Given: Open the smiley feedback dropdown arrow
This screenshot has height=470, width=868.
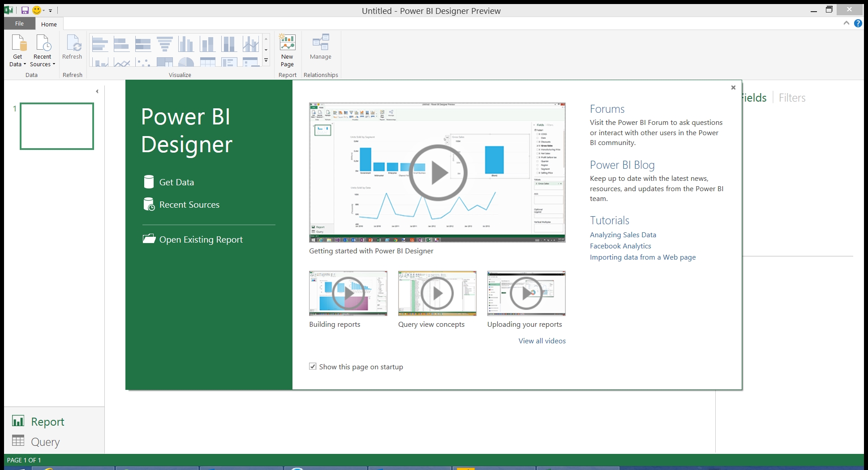Looking at the screenshot, I should point(43,10).
